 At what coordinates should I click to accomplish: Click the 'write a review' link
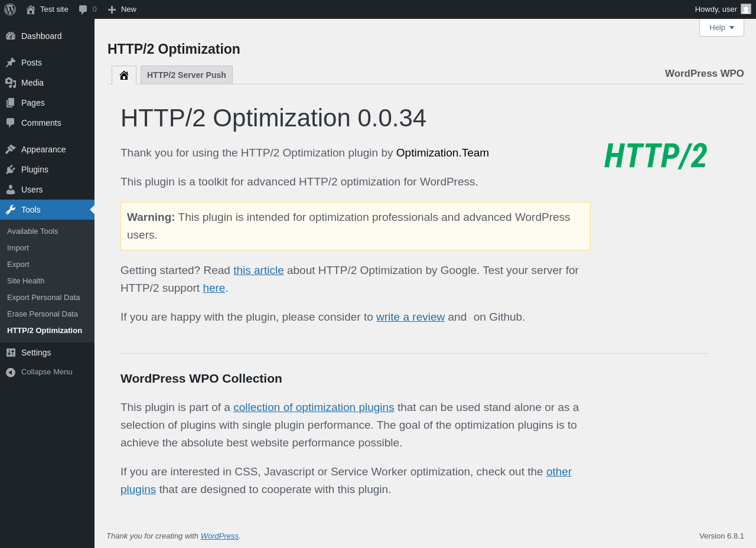[x=410, y=317]
